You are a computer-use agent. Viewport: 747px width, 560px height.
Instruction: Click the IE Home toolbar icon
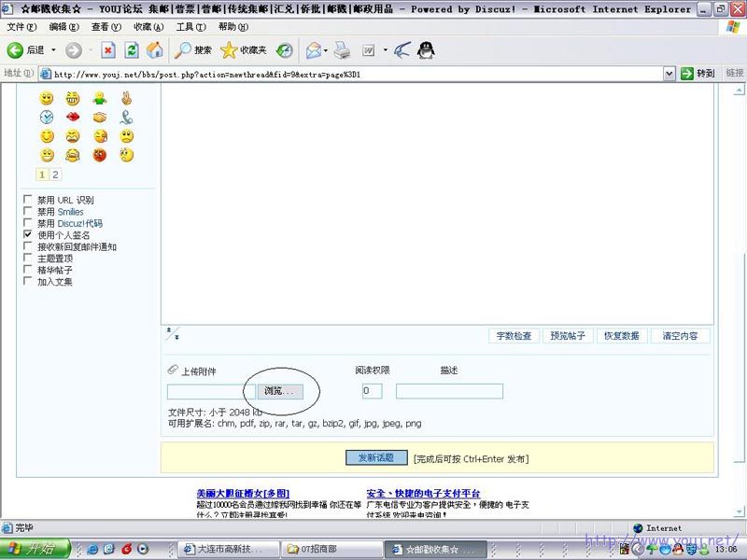[155, 49]
